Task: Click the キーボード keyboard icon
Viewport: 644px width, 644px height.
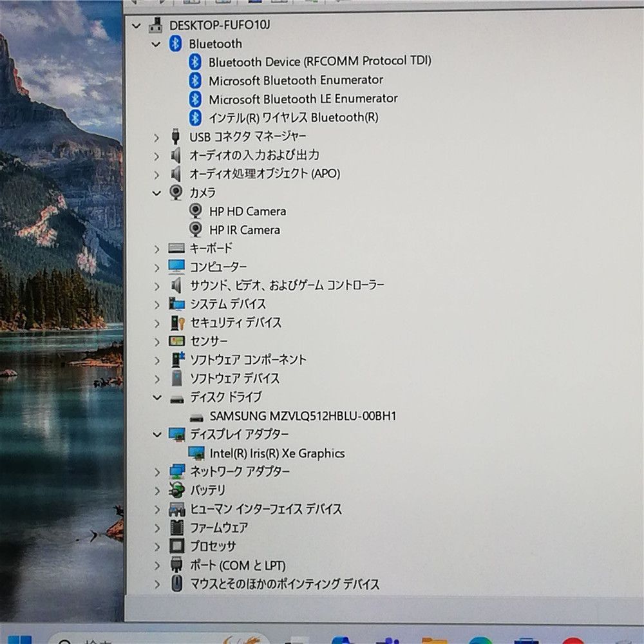Action: click(x=176, y=249)
